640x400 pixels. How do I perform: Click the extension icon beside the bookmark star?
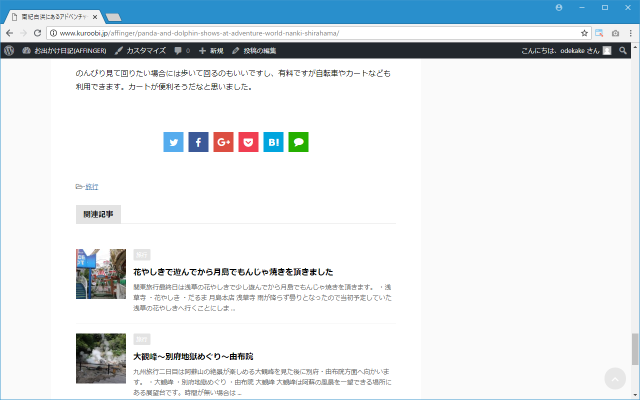click(x=599, y=33)
